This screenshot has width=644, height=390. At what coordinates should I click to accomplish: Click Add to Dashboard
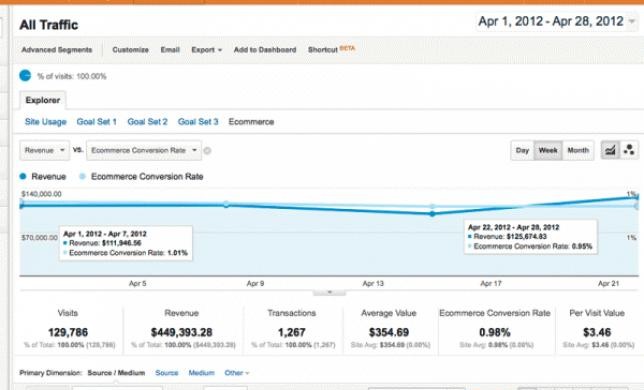[265, 50]
